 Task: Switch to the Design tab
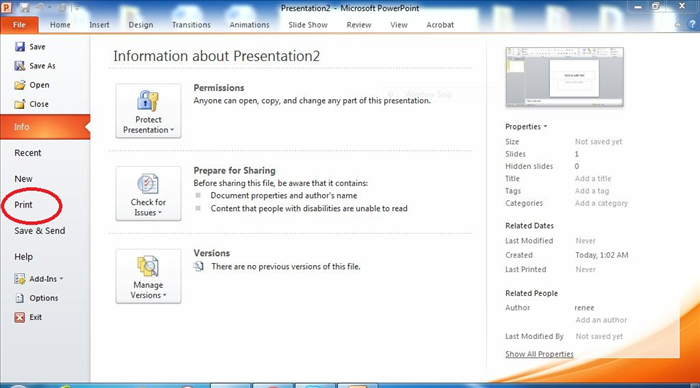(141, 25)
